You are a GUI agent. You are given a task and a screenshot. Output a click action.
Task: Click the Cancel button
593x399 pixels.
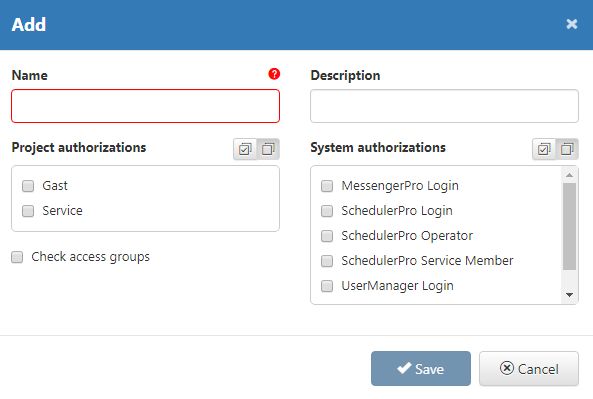click(x=529, y=368)
